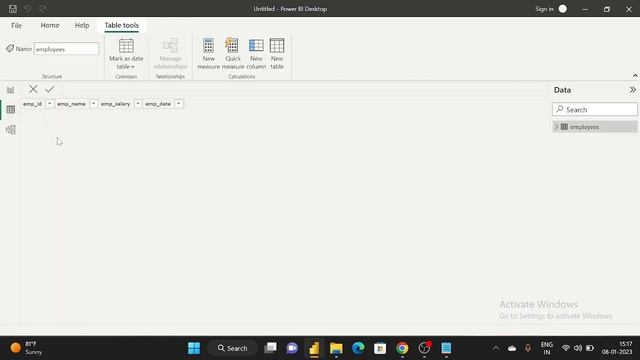Save the Power BI file
Viewport: 640px width, 360px height.
pyautogui.click(x=13, y=9)
